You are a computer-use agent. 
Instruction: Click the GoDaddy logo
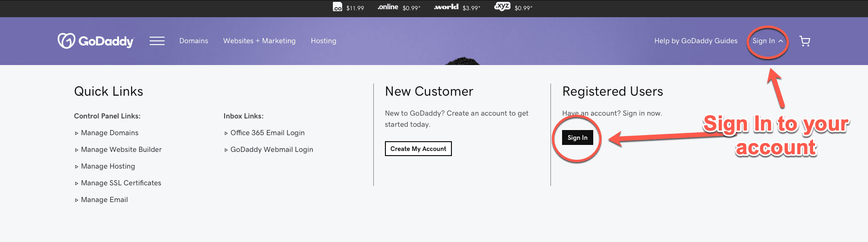(x=96, y=41)
